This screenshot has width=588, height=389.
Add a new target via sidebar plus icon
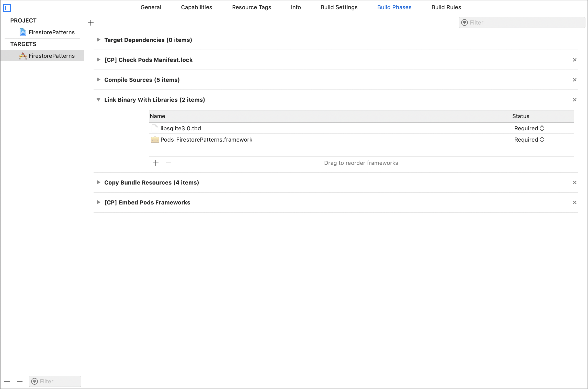pyautogui.click(x=7, y=381)
